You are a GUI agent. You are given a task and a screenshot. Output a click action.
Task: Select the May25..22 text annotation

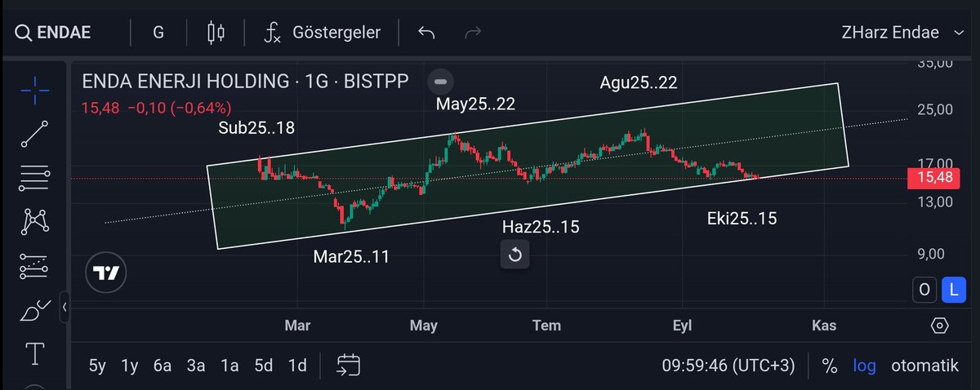pyautogui.click(x=475, y=104)
